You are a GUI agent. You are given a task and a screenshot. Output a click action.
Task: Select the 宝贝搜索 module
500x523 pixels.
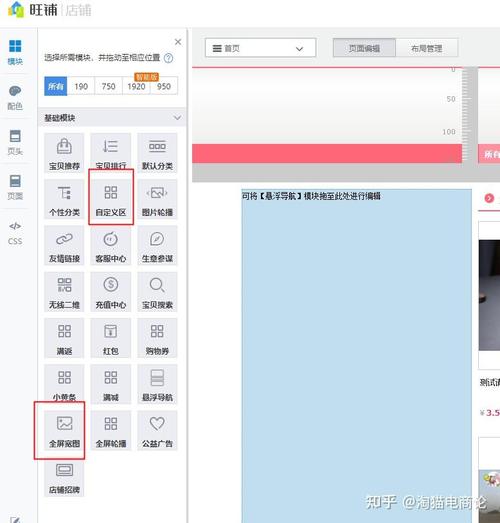pyautogui.click(x=157, y=292)
